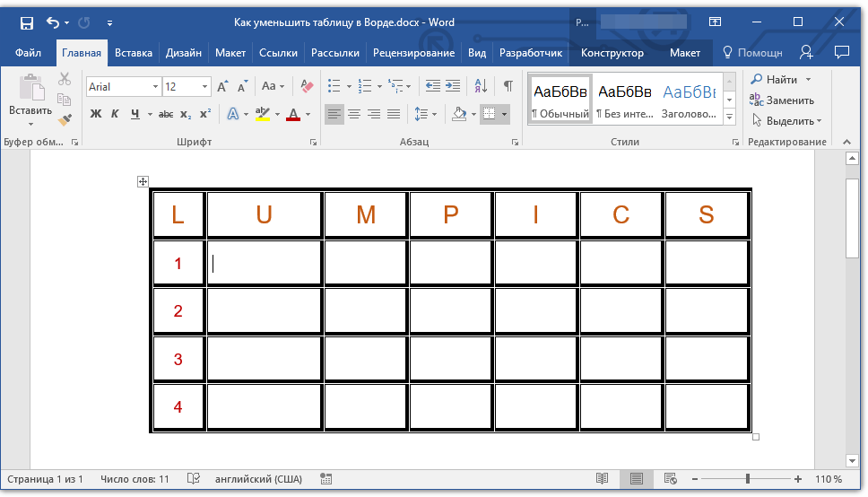Click the Format Painter brush icon
The image size is (868, 497).
click(x=65, y=119)
